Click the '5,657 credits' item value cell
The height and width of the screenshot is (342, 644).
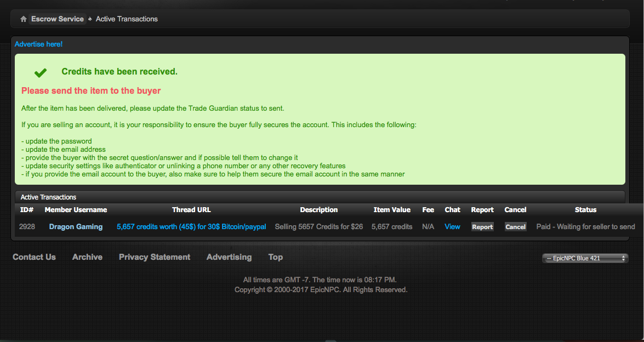point(392,227)
